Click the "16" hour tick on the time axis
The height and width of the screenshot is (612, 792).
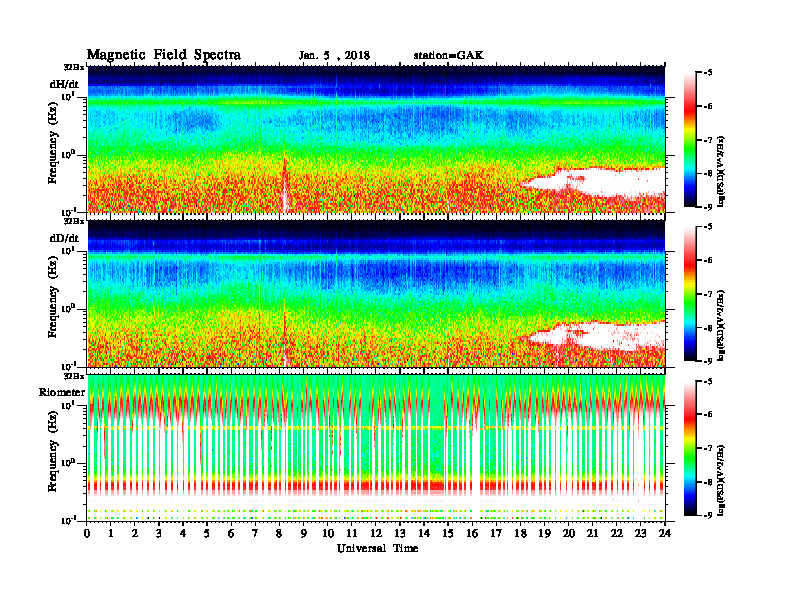(472, 533)
